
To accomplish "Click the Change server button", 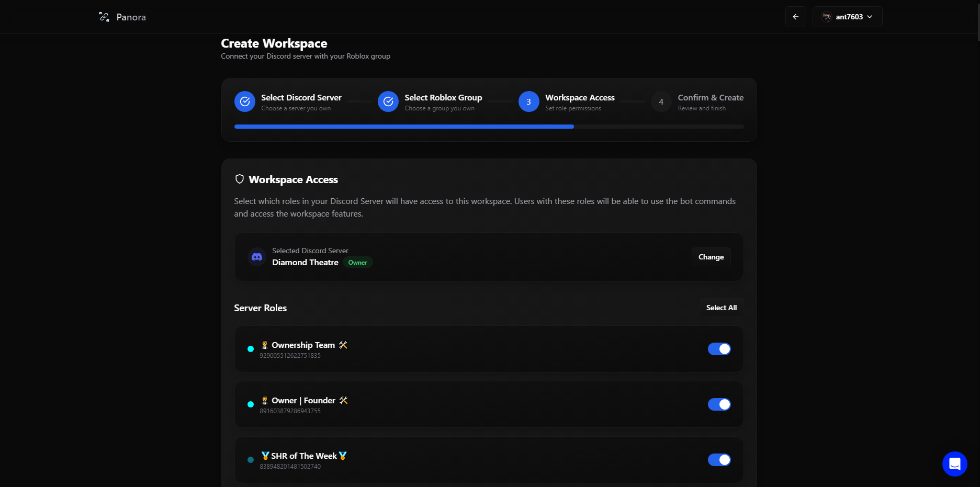I will point(711,257).
